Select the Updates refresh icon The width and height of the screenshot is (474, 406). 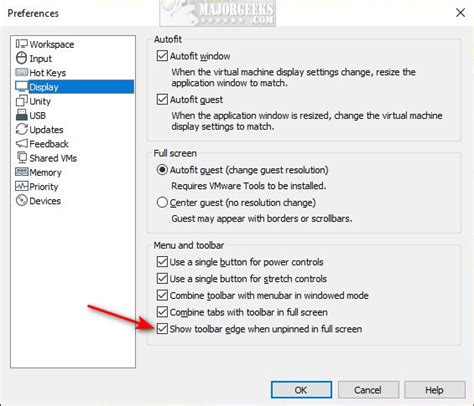pyautogui.click(x=22, y=129)
